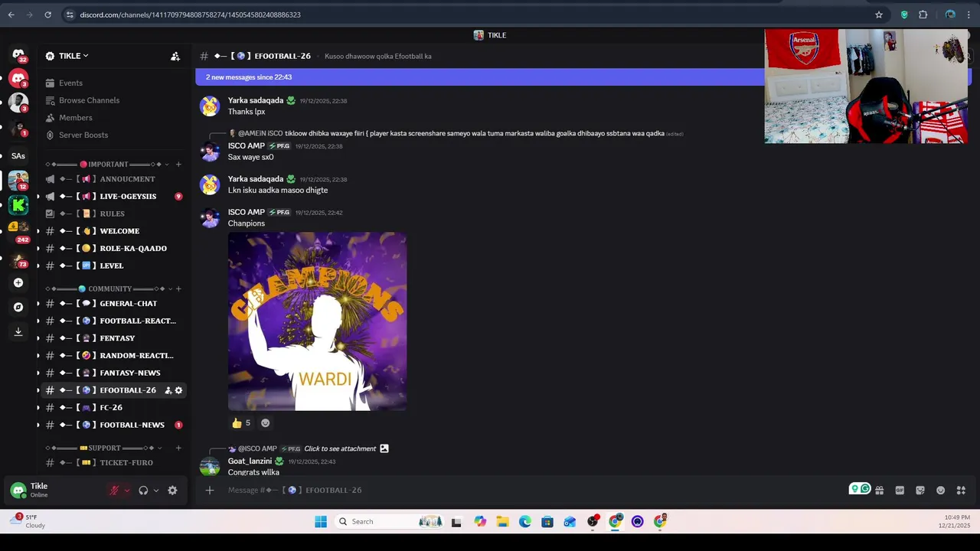Click Yarka sadaqada on Thanks lpx message
The image size is (980, 551).
pos(256,100)
